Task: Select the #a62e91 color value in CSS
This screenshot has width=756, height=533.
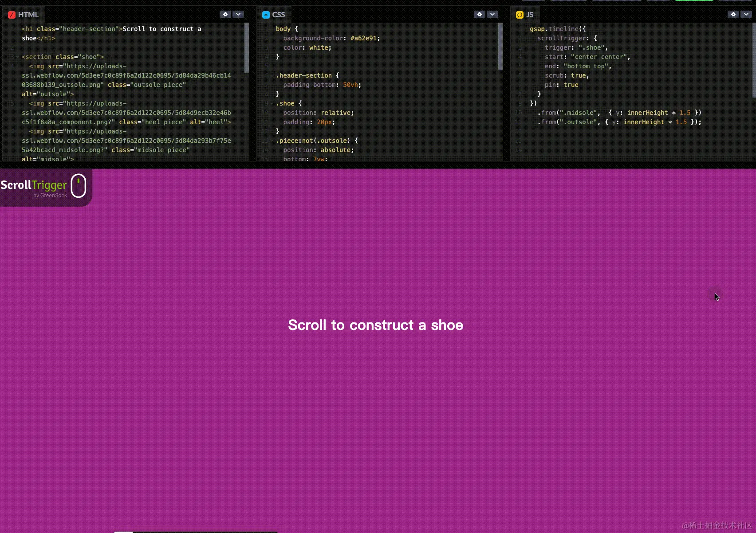Action: point(364,38)
